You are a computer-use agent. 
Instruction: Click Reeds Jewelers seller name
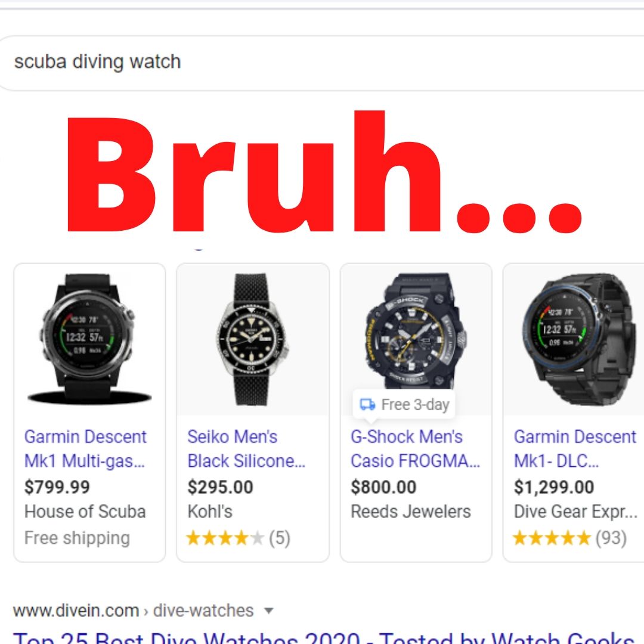point(411,512)
